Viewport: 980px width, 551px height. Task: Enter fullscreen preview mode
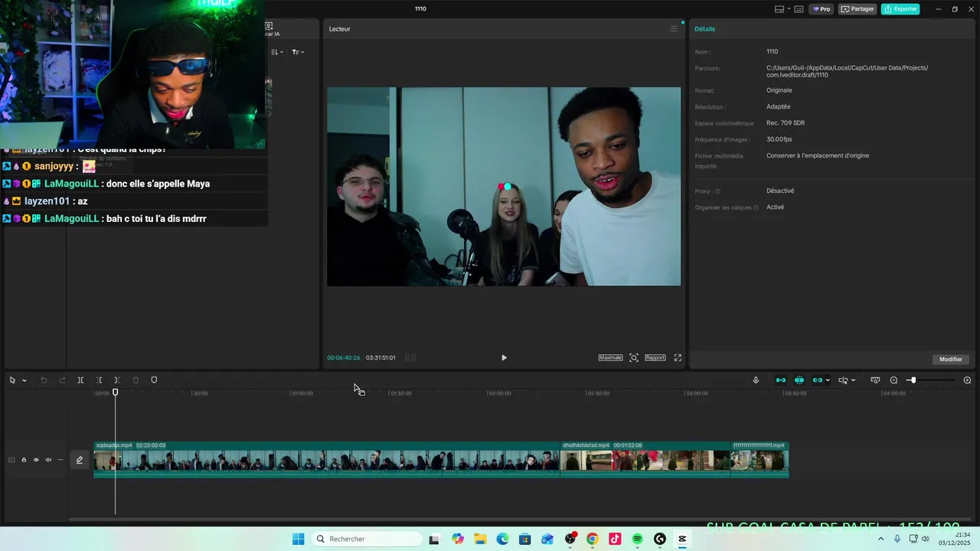678,357
